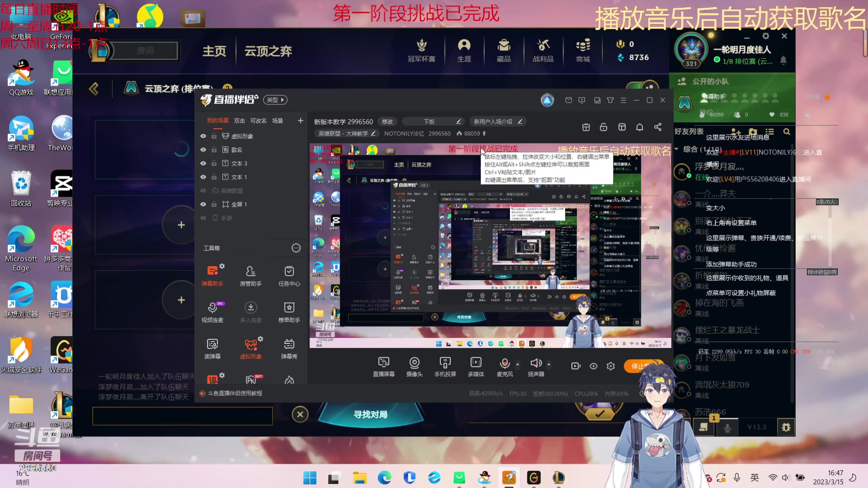868x488 pixels.
Task: Open 战利品 loot in League client
Action: 543,51
